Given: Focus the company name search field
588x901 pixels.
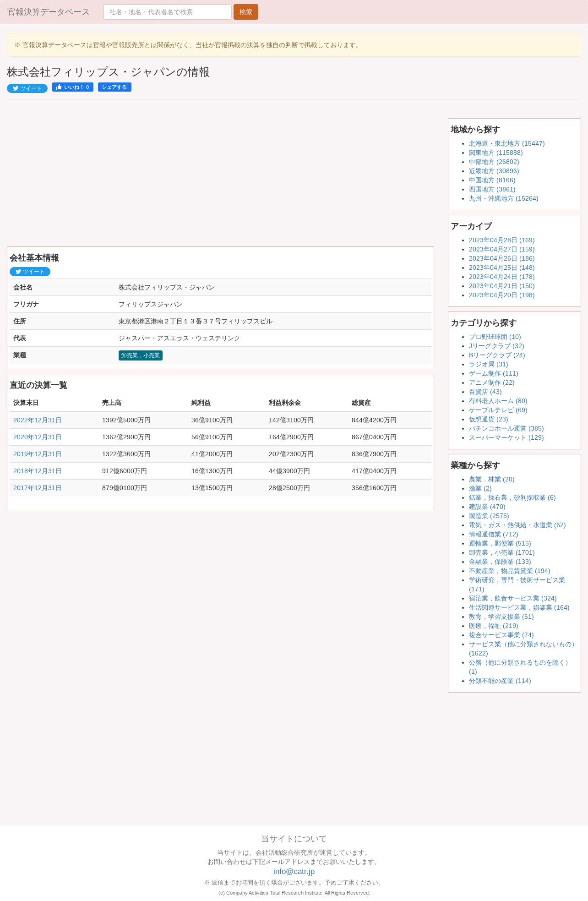Looking at the screenshot, I should tap(168, 12).
